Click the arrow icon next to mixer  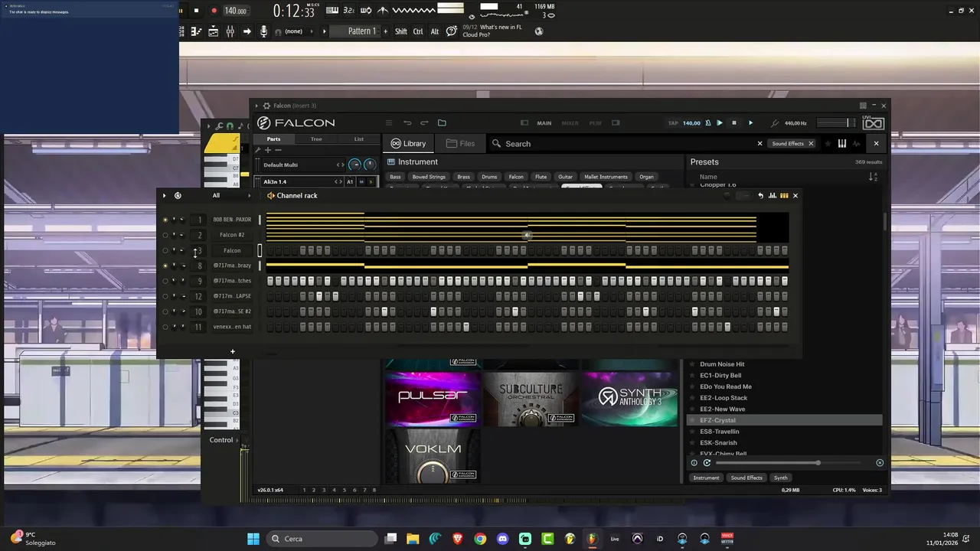[x=247, y=31]
